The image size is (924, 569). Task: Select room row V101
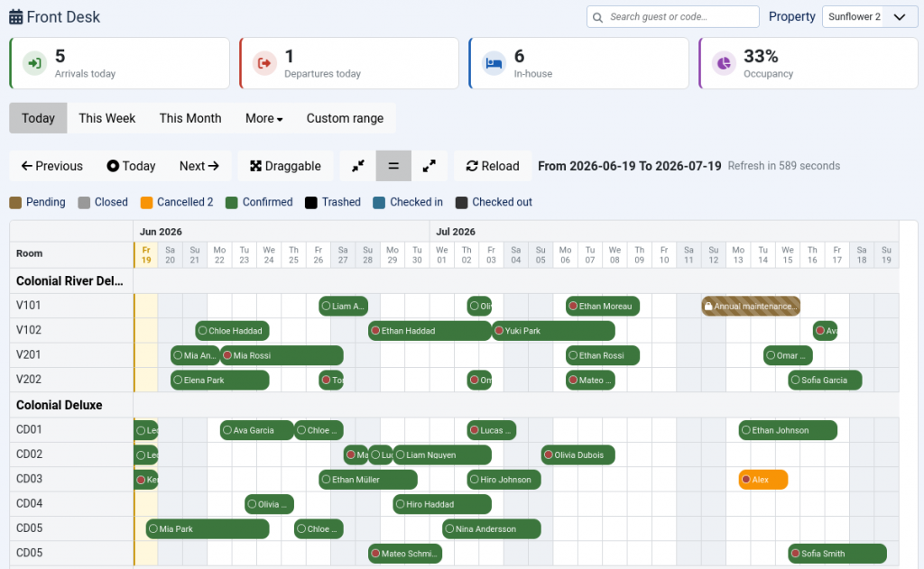[71, 306]
